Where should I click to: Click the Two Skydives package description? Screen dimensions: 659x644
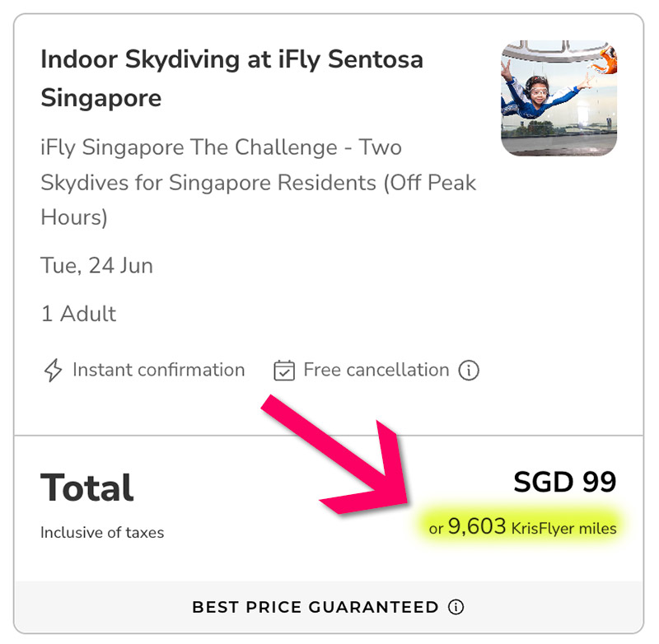pos(221,148)
